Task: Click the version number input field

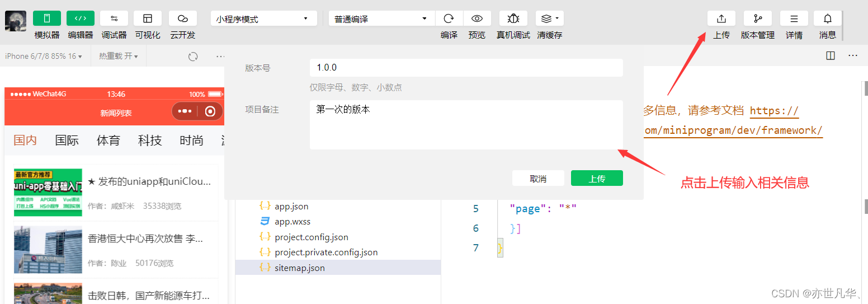Action: coord(466,68)
